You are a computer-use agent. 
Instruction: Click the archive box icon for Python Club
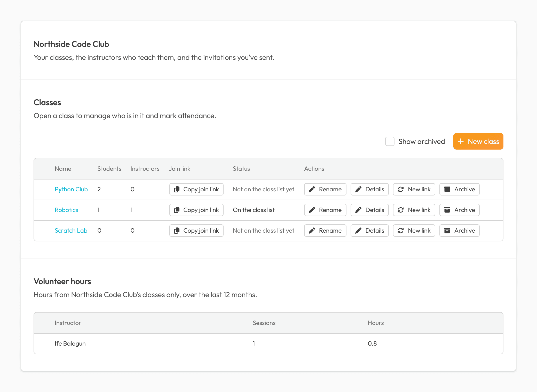click(447, 189)
